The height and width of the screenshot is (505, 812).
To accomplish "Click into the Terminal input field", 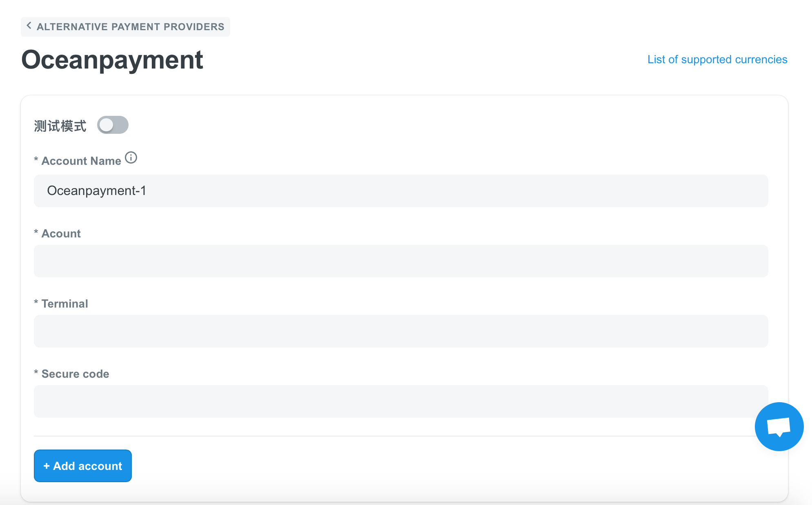I will 401,331.
